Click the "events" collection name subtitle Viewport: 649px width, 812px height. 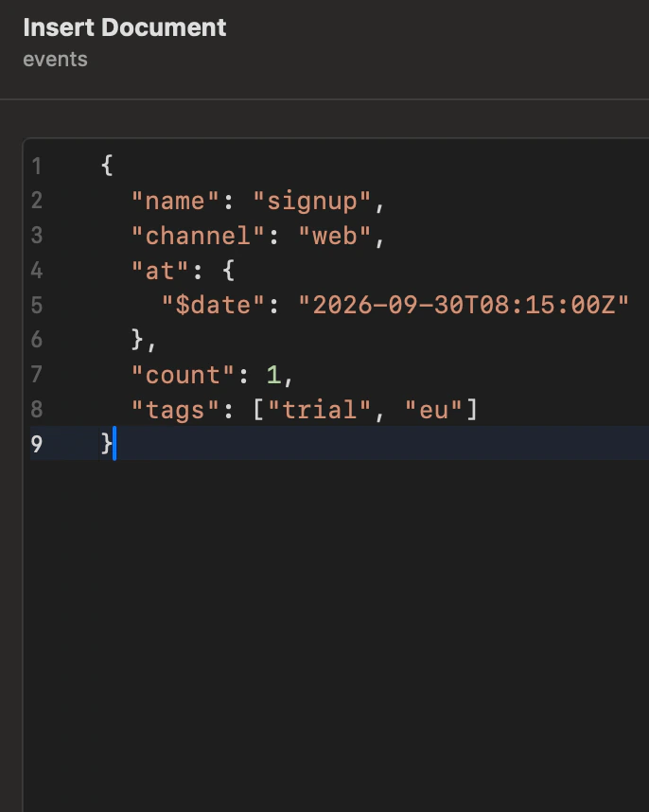coord(56,60)
